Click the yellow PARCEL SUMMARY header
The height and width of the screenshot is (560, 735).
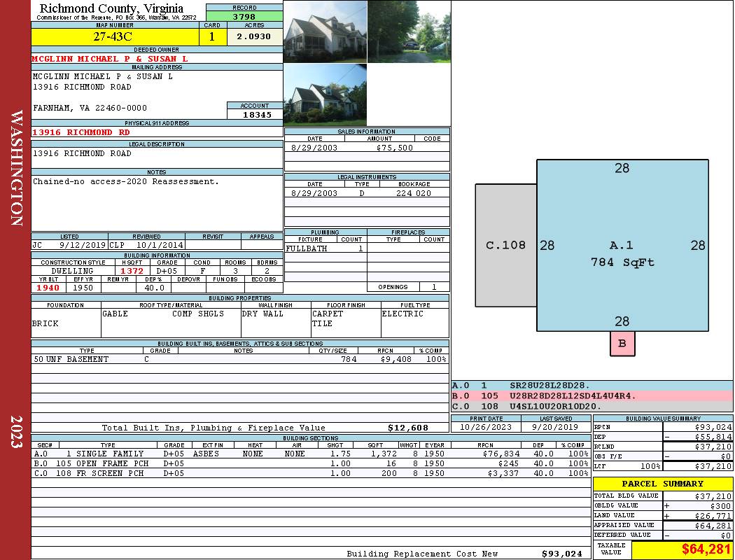662,484
